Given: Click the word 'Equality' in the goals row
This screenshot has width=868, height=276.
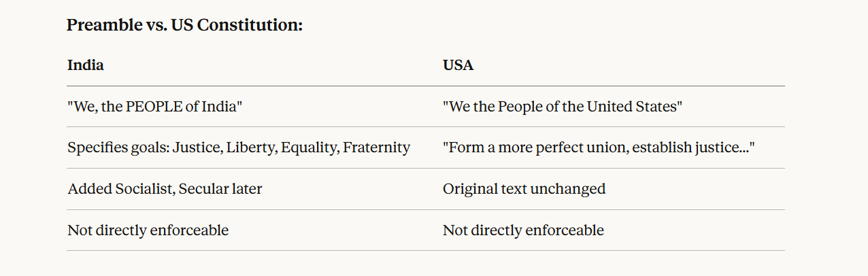Looking at the screenshot, I should pyautogui.click(x=309, y=148).
